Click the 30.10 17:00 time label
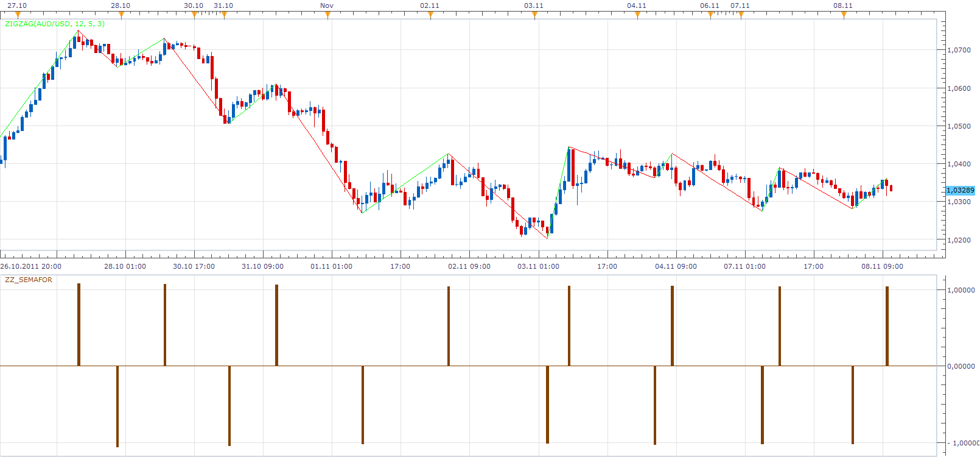This screenshot has height=457, width=980. pyautogui.click(x=194, y=266)
